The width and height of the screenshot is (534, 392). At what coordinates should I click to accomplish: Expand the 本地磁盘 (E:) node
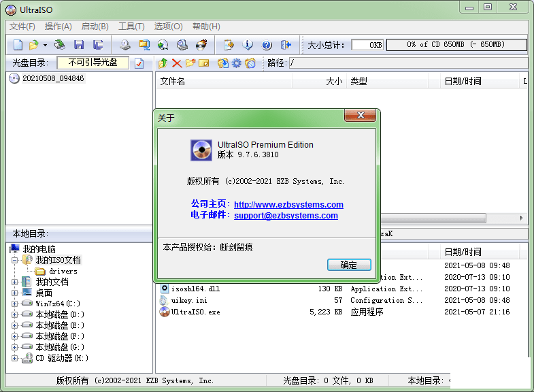click(14, 325)
